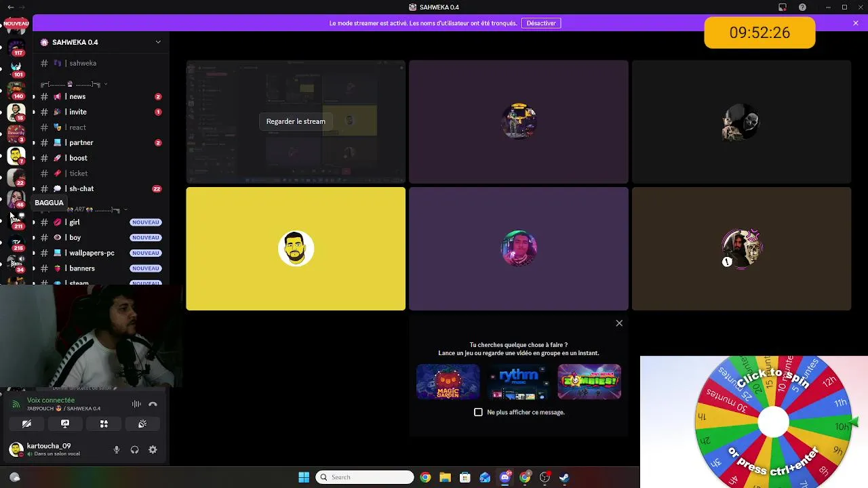Share your screen in voice panel
The width and height of the screenshot is (868, 488).
[65, 424]
